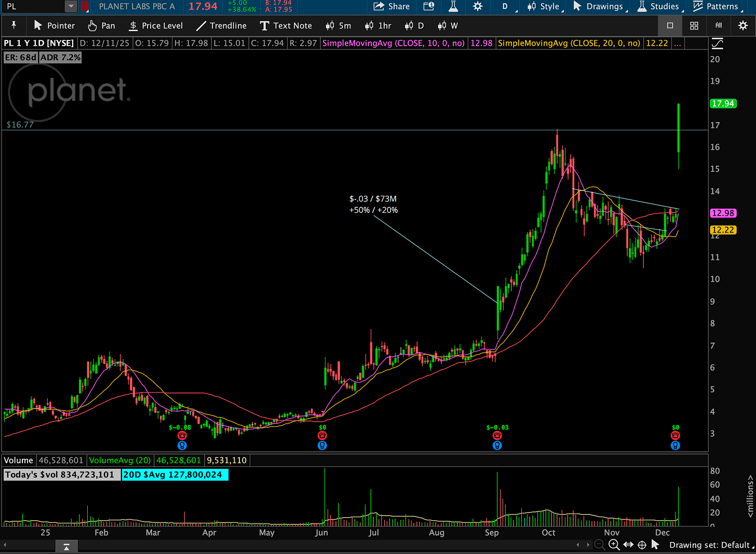Click the zoom in magnifier icon
Image resolution: width=756 pixels, height=554 pixels.
pyautogui.click(x=614, y=545)
